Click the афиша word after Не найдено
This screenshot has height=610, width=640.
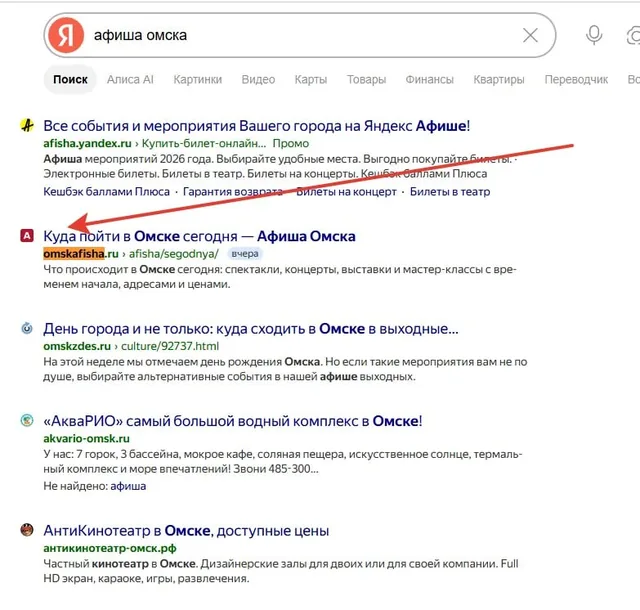pos(128,486)
